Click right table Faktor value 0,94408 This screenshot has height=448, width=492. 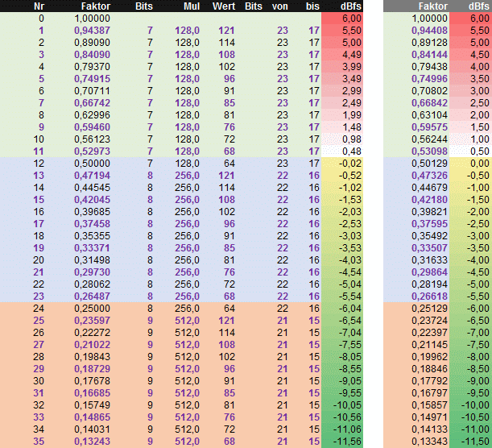click(x=429, y=31)
